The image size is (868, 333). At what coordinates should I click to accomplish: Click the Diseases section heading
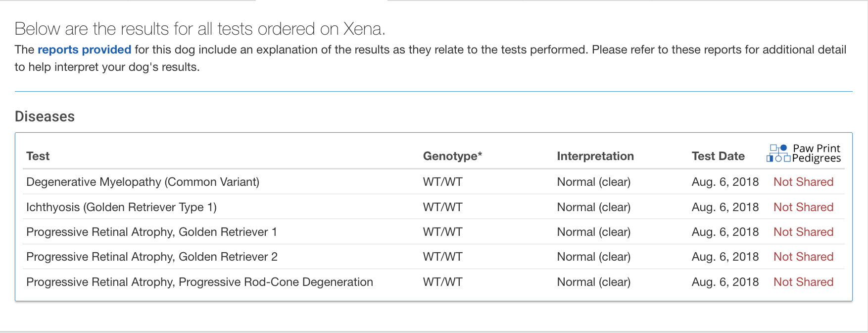coord(45,116)
